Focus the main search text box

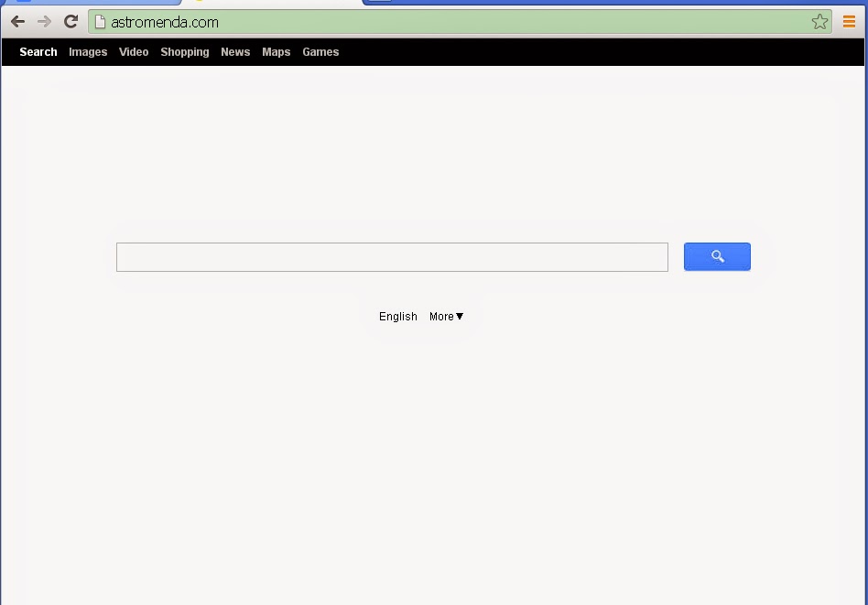click(392, 257)
